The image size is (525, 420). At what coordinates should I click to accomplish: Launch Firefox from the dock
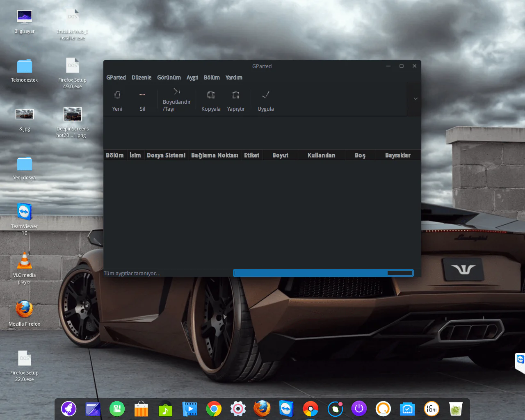(x=262, y=409)
